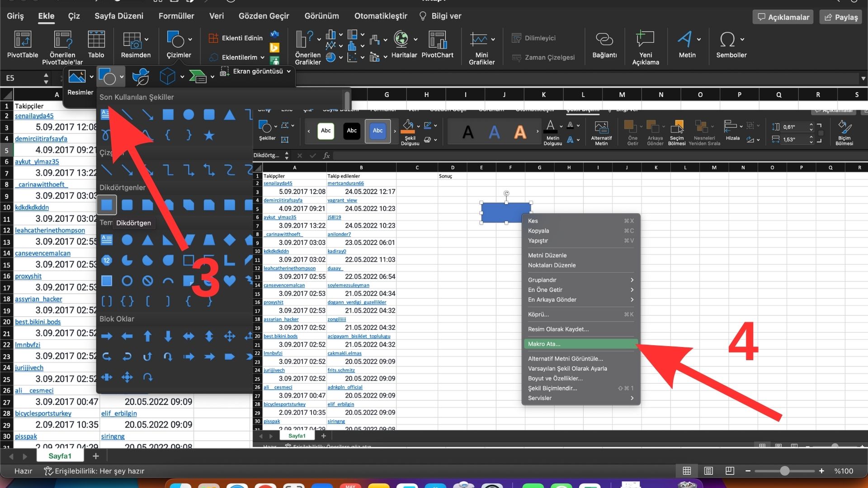Select column G header

tap(387, 95)
